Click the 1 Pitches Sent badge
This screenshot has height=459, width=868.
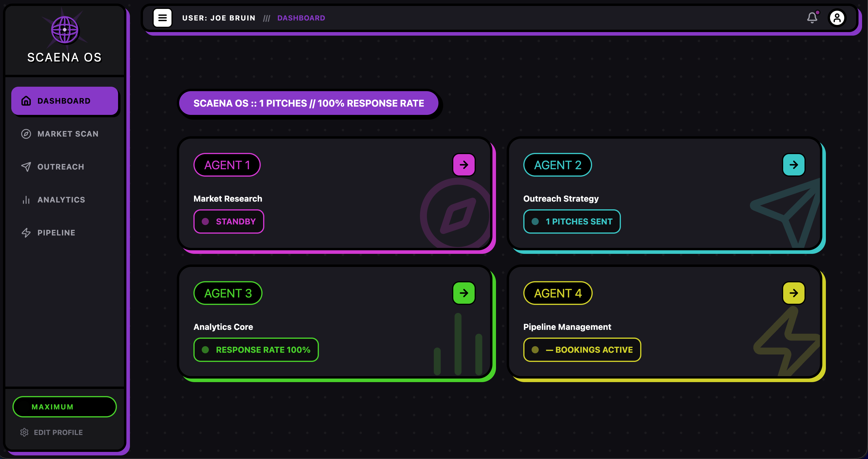coord(571,221)
